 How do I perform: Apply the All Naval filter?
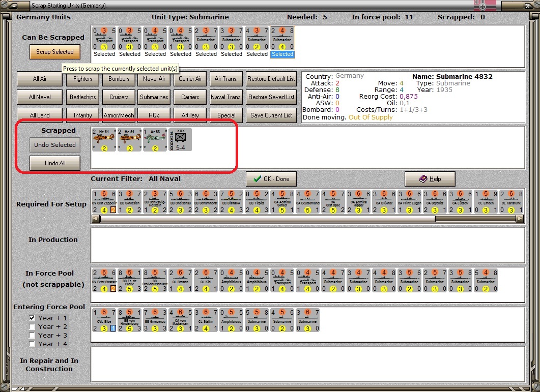coord(40,97)
